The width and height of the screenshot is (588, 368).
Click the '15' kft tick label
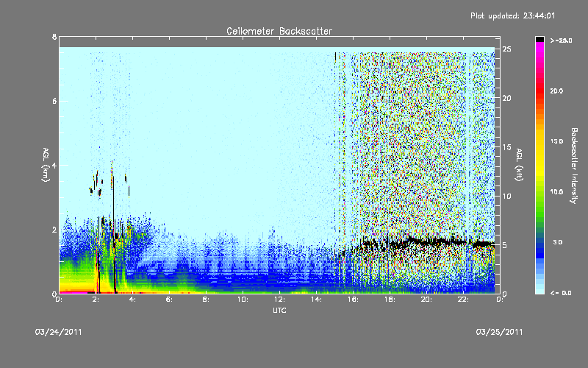click(x=507, y=147)
